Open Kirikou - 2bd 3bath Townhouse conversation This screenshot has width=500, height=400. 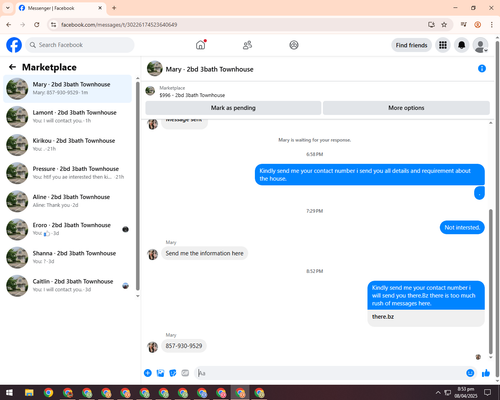pos(67,145)
